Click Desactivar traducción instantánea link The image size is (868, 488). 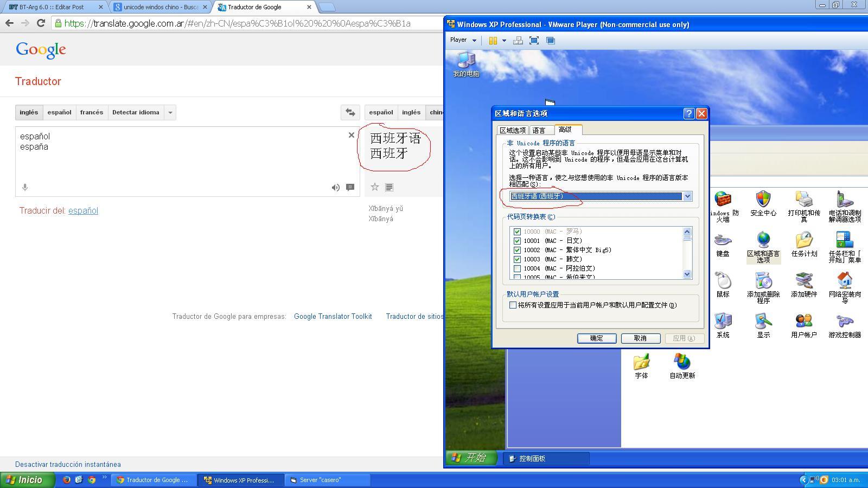click(x=68, y=464)
